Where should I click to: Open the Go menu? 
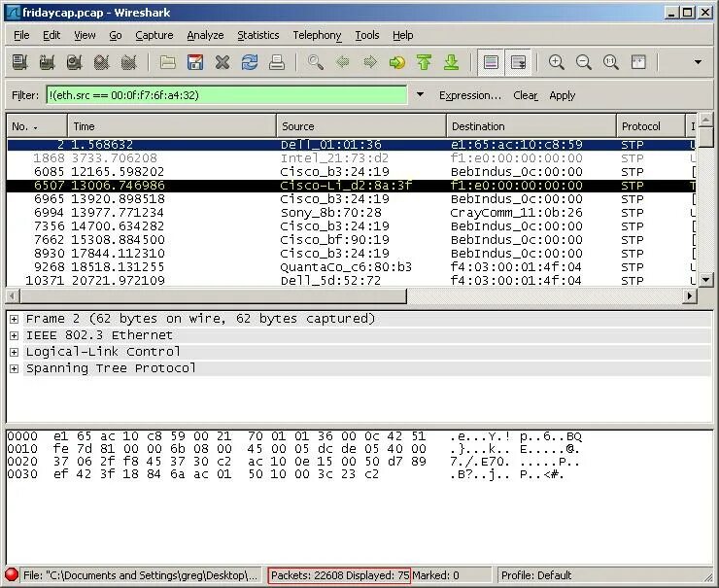point(115,35)
